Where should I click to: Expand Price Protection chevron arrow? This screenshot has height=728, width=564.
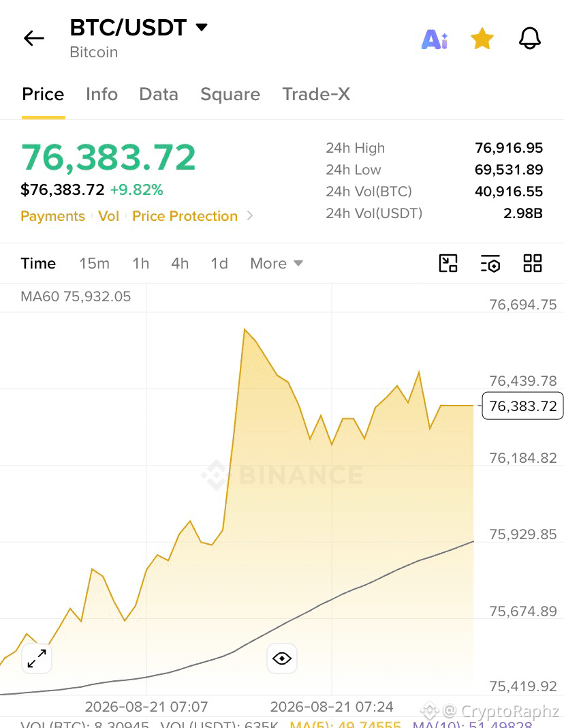tap(250, 216)
